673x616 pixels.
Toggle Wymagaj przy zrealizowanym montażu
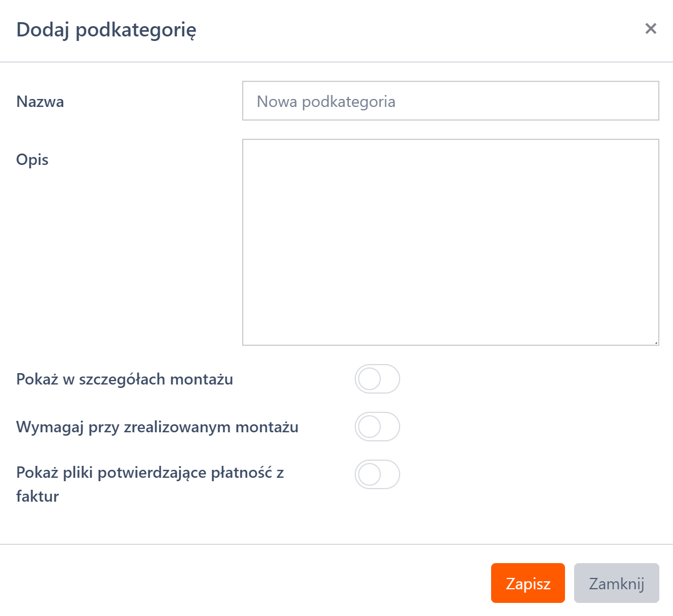tap(377, 427)
